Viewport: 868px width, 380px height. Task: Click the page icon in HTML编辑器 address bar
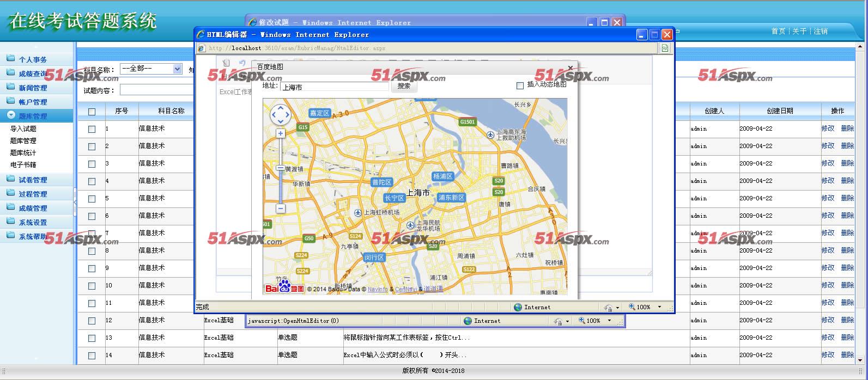point(201,48)
